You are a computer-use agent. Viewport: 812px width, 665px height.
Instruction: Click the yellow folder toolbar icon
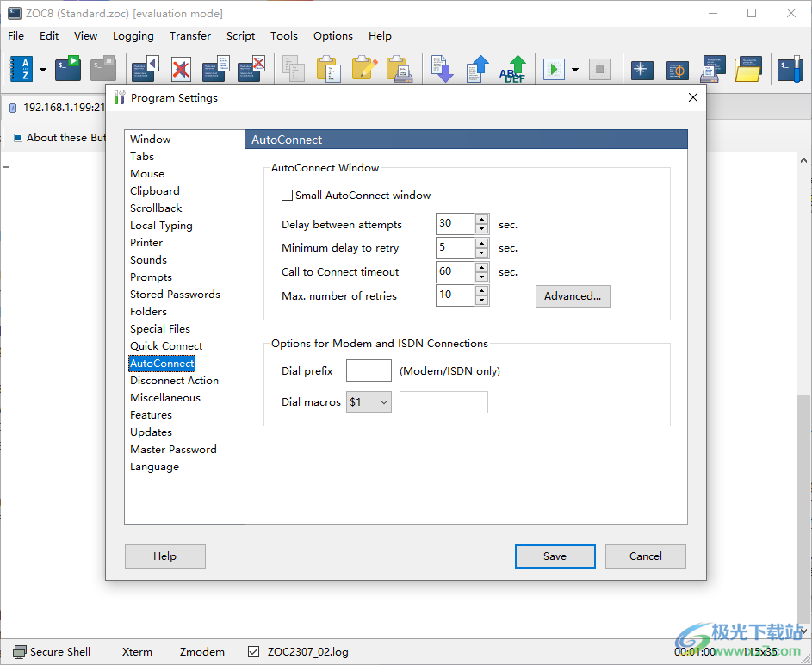click(x=748, y=69)
